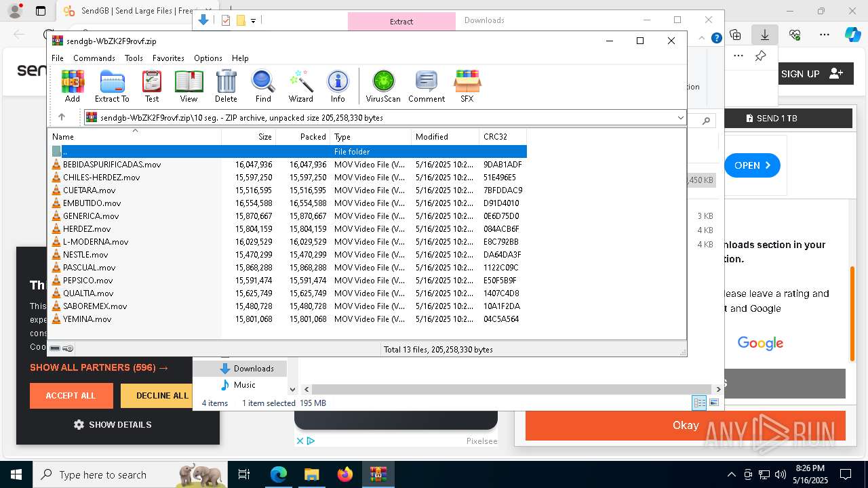Sort by the Size column header
This screenshot has width=868, height=488.
pos(248,136)
